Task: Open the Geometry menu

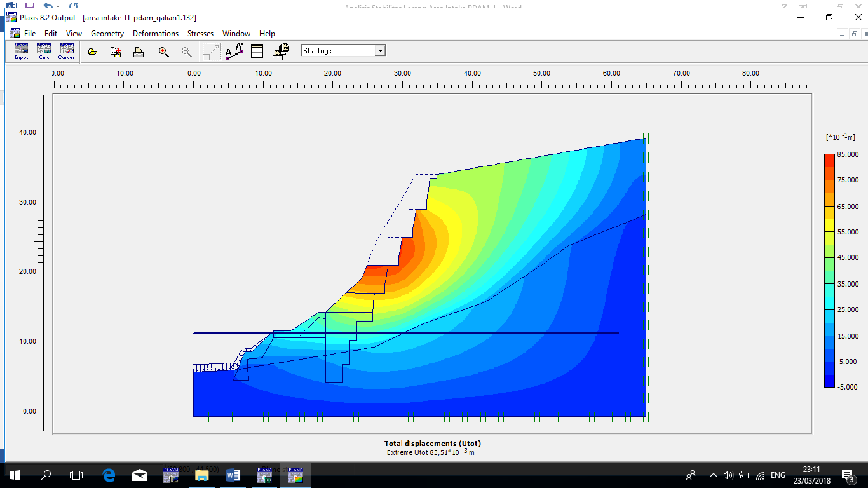Action: (x=107, y=34)
